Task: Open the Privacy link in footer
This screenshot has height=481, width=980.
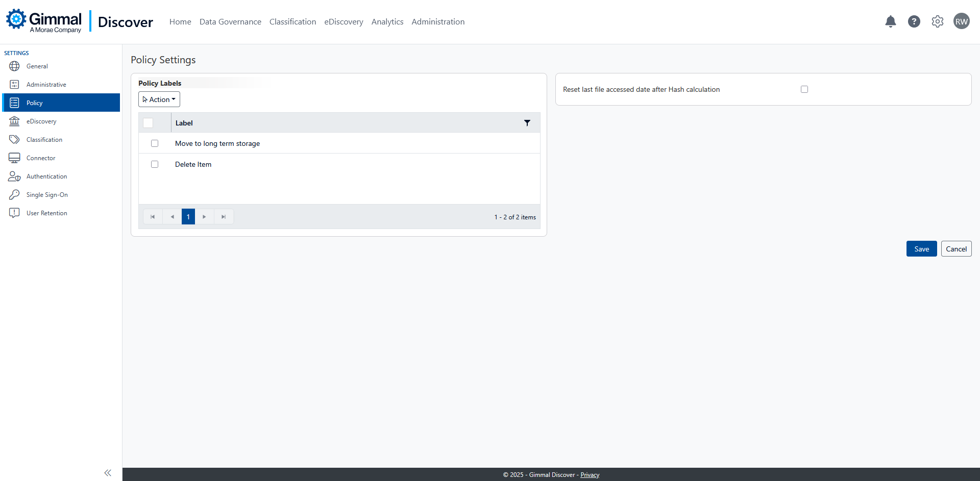Action: 590,474
